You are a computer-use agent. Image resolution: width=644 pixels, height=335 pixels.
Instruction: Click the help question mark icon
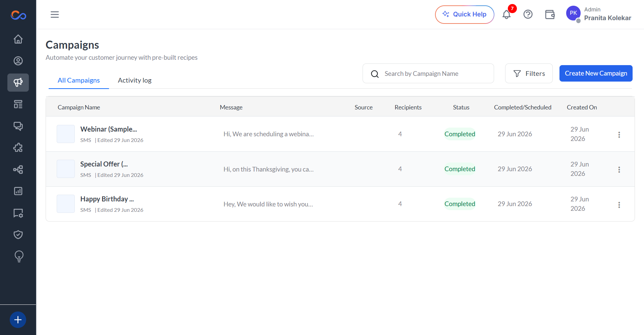click(528, 14)
